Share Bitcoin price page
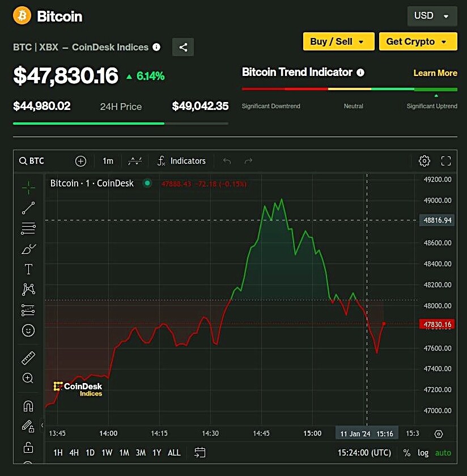 (183, 47)
